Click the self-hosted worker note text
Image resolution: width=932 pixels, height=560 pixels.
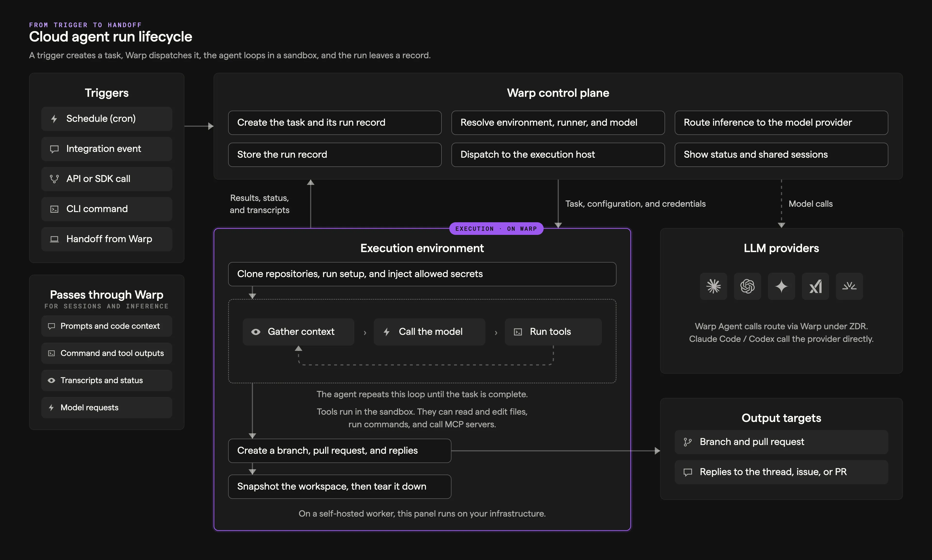click(x=422, y=514)
